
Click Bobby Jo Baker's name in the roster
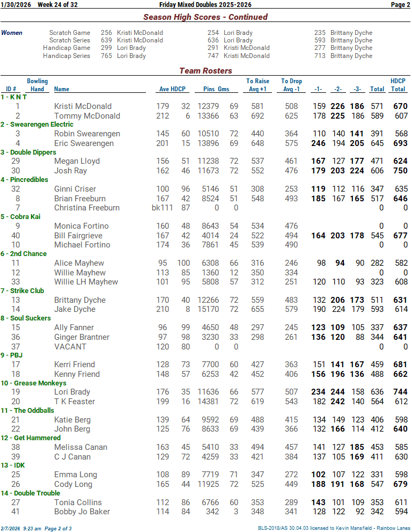point(82,512)
